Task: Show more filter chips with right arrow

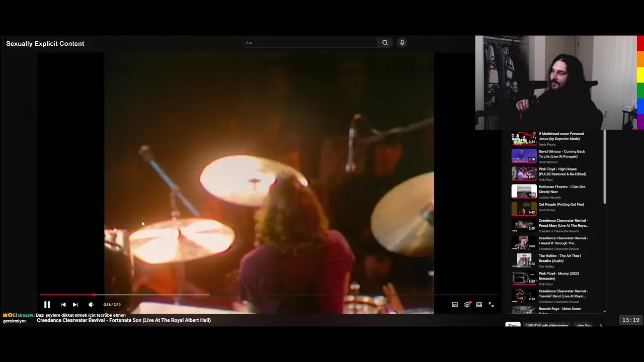Action: (600, 325)
